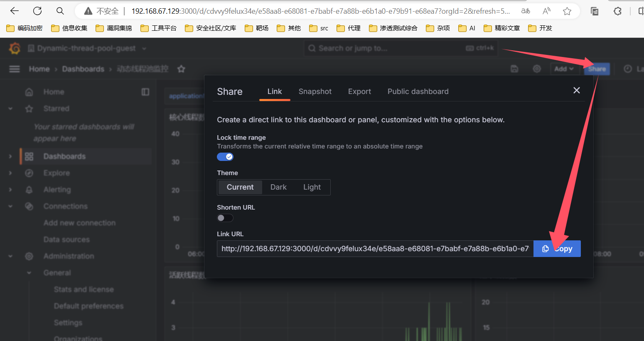644x341 pixels.
Task: Open the 工具平台 bookmark folder
Action: [x=159, y=28]
